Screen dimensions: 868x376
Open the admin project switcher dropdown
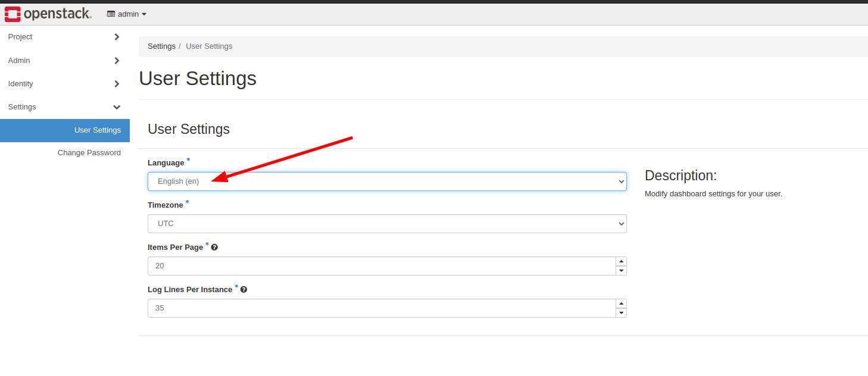(127, 14)
